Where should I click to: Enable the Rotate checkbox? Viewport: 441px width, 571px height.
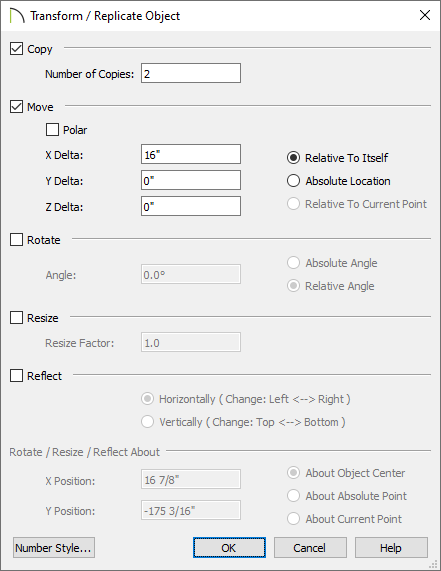(x=16, y=240)
